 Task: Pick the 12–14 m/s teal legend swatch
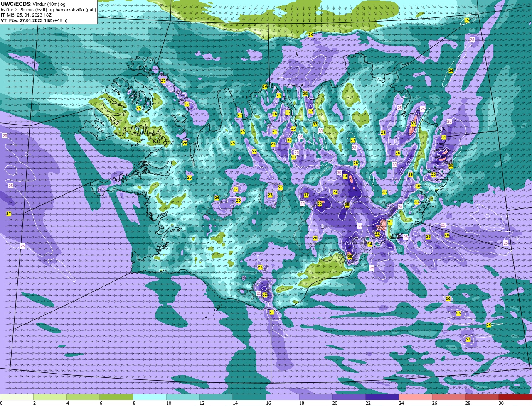(216, 397)
